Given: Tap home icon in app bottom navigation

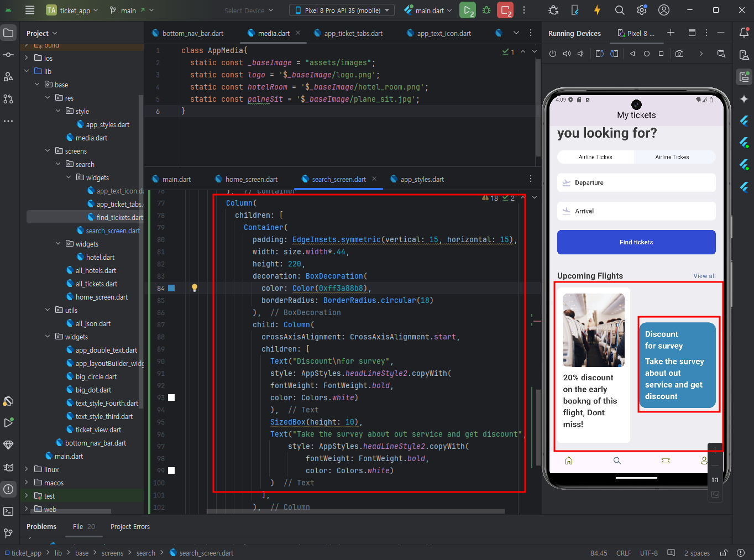Looking at the screenshot, I should pyautogui.click(x=569, y=460).
